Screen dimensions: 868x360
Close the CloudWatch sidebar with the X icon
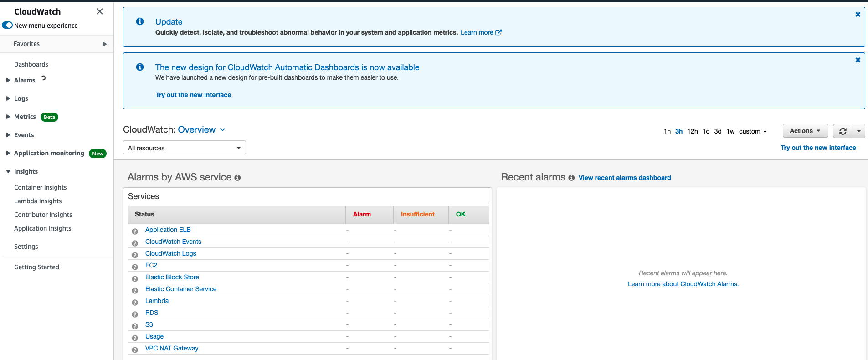(100, 11)
